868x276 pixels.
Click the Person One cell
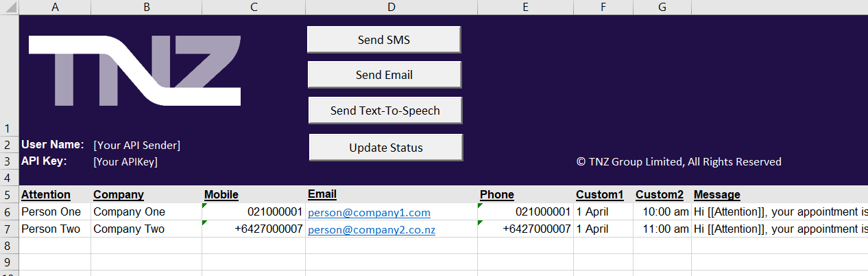pyautogui.click(x=51, y=212)
